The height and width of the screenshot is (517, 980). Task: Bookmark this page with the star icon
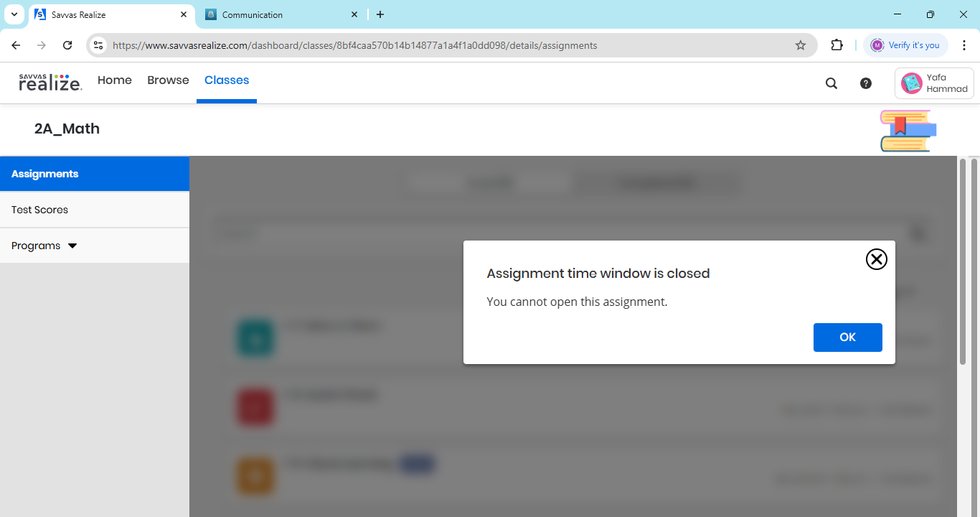tap(801, 45)
